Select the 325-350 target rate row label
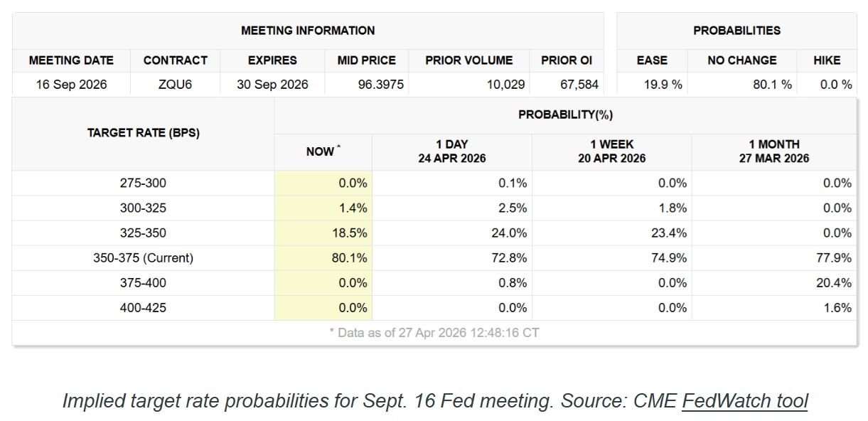This screenshot has height=421, width=868. [143, 233]
